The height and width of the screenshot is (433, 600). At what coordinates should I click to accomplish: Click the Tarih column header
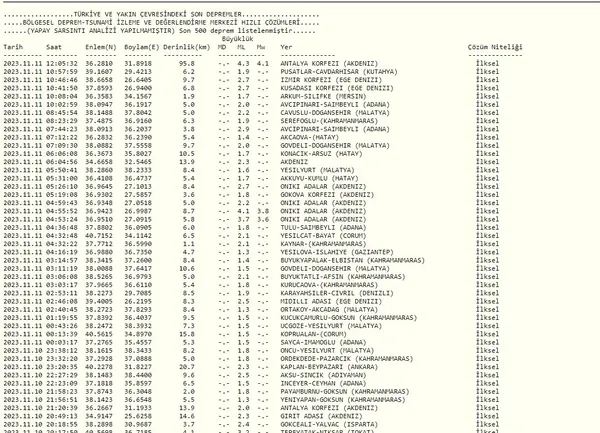tap(13, 47)
